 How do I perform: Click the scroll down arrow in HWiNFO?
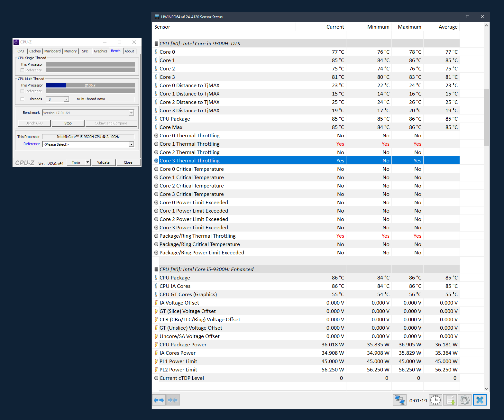click(486, 388)
